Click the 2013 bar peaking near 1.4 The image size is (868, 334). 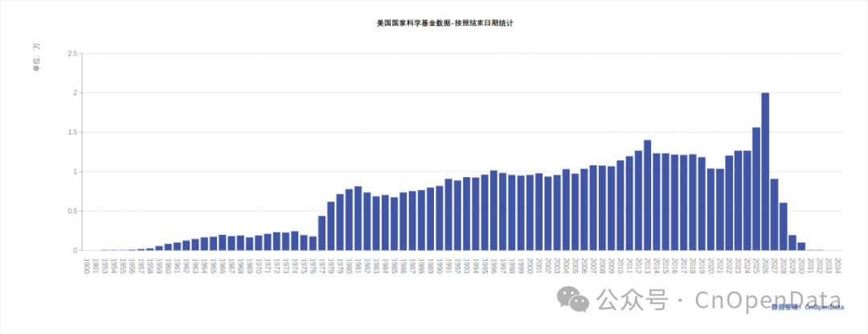(648, 196)
